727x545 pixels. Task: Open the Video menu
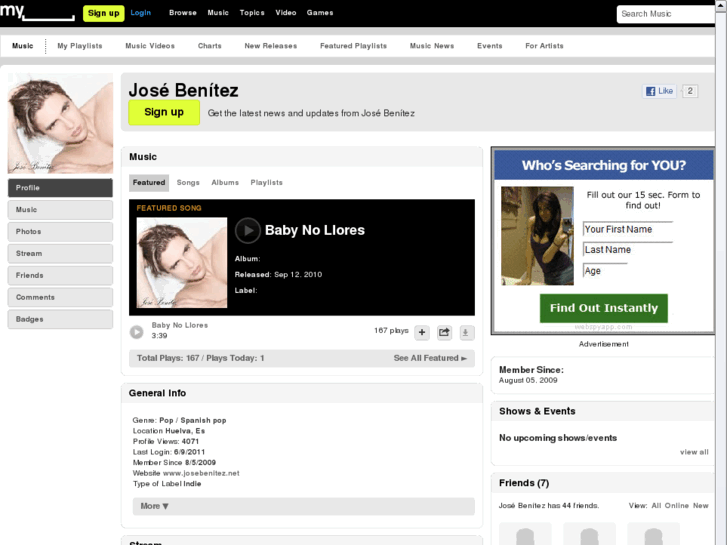286,13
